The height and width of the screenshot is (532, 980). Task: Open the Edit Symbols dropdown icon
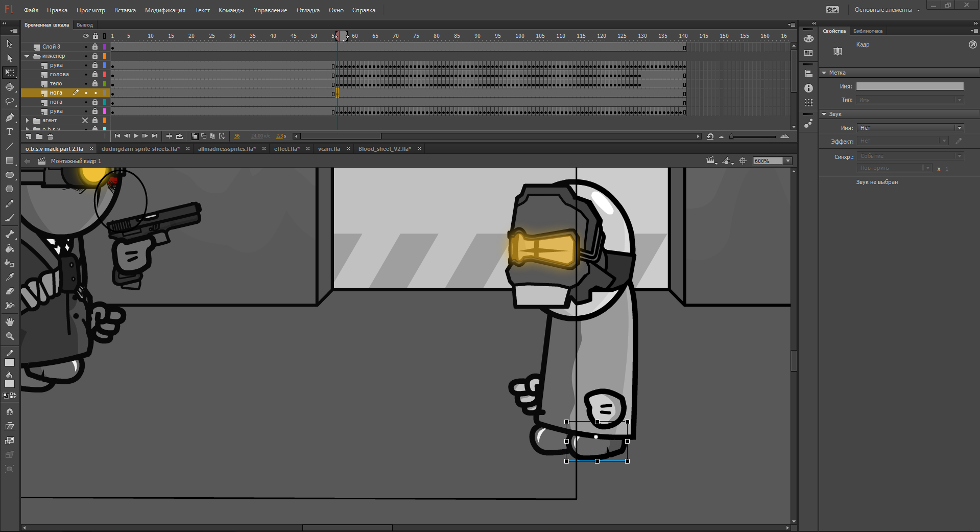click(728, 161)
